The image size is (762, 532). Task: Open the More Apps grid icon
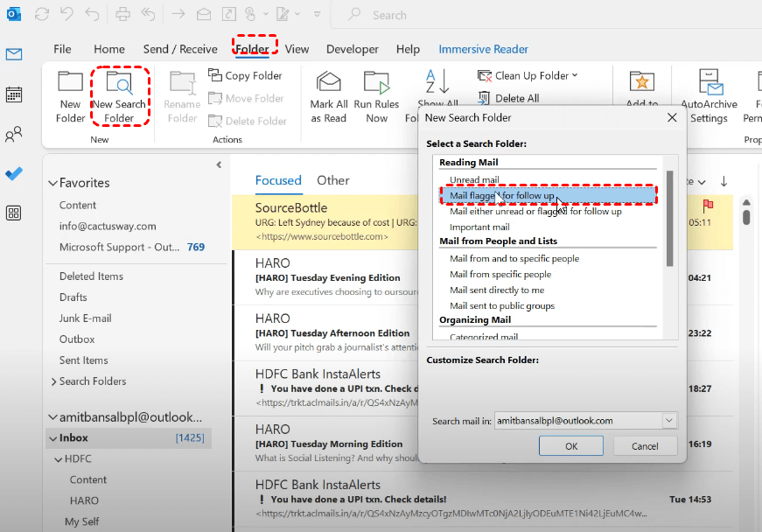[x=14, y=213]
